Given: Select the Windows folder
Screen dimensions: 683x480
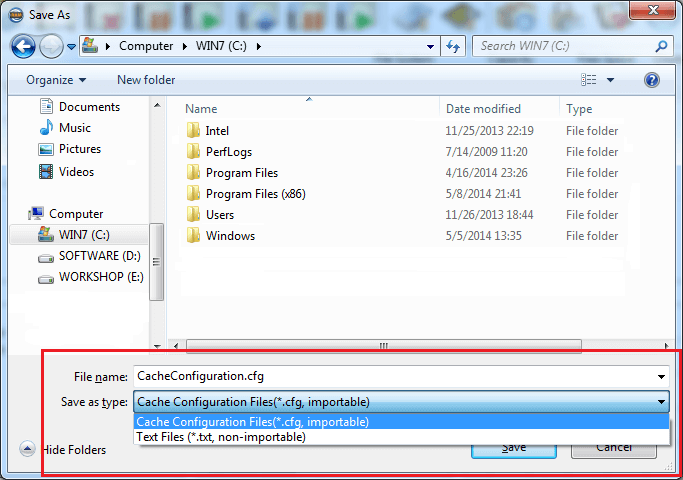Looking at the screenshot, I should point(230,236).
